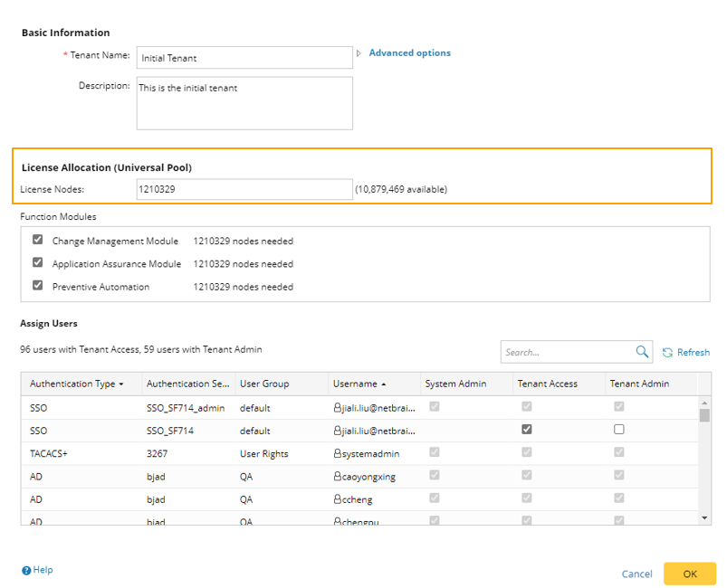Viewport: 727px width, 588px height.
Task: Click the user icon in the SSO_SF714 row
Action: tap(337, 431)
